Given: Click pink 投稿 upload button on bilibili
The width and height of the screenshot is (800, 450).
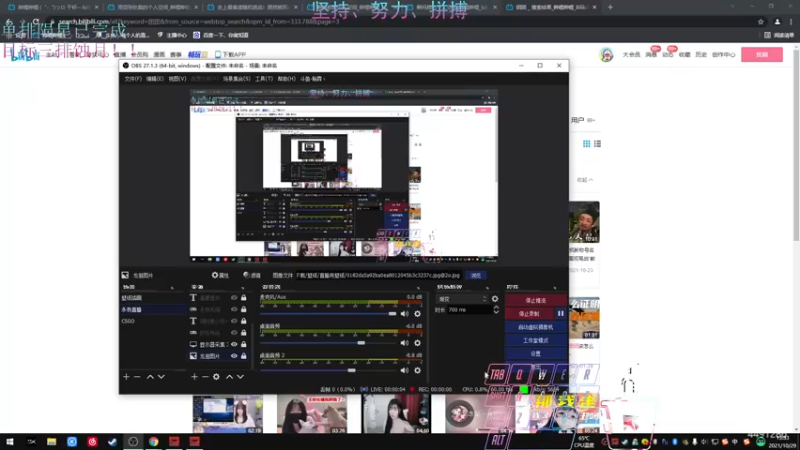Looking at the screenshot, I should [x=762, y=54].
